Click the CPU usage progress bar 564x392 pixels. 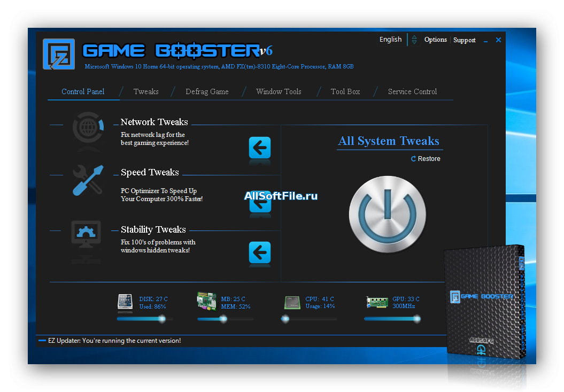coord(308,319)
